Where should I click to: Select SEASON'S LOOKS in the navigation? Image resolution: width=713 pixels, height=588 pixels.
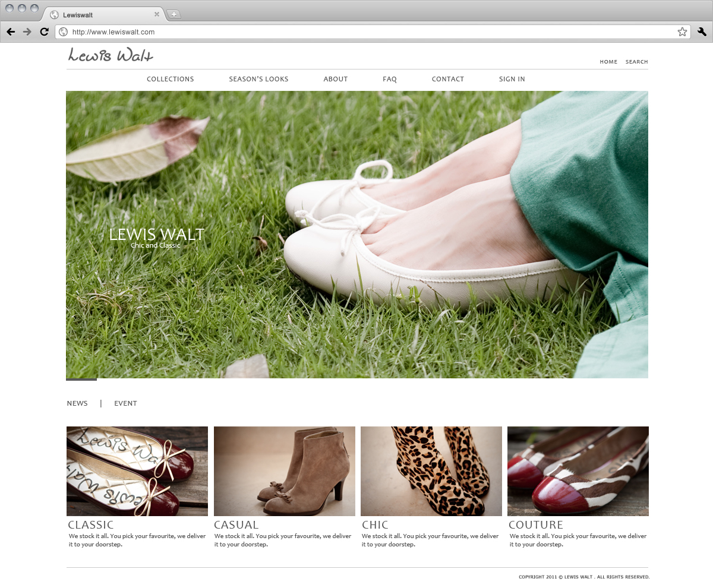click(258, 79)
